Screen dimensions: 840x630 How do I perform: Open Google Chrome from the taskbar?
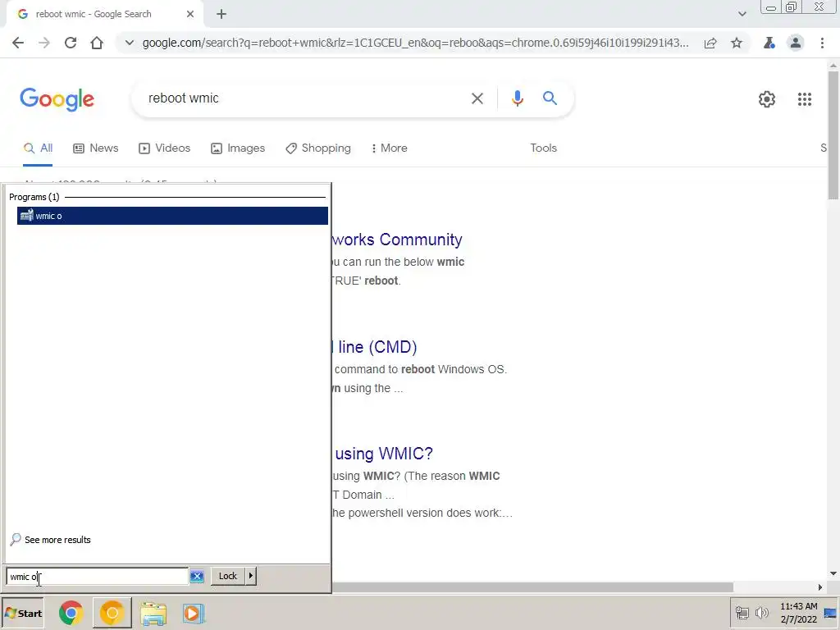(x=71, y=614)
